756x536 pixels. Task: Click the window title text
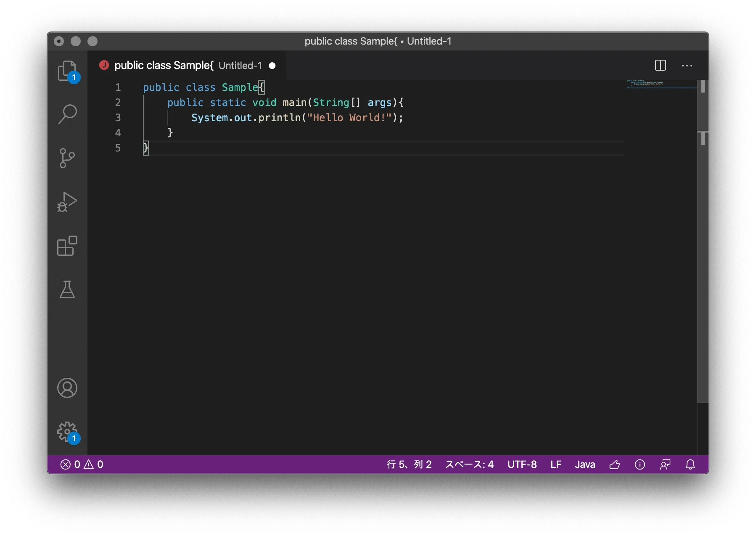pos(378,41)
